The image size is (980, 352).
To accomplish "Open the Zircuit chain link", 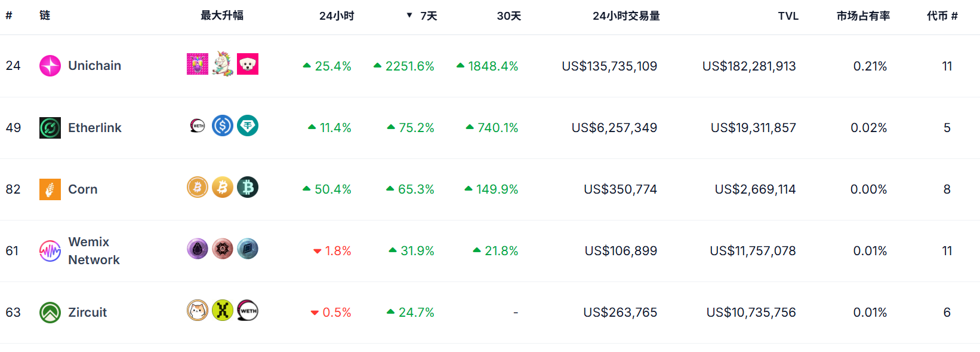I will [87, 313].
